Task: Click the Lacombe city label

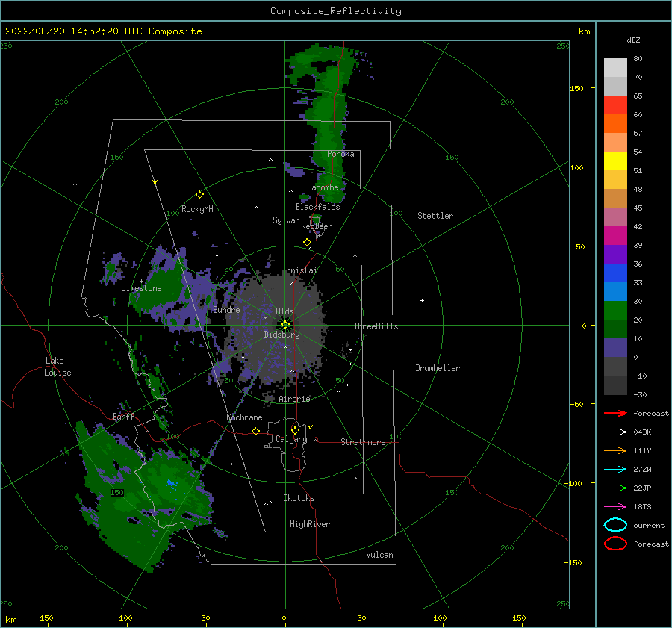Action: tap(323, 187)
